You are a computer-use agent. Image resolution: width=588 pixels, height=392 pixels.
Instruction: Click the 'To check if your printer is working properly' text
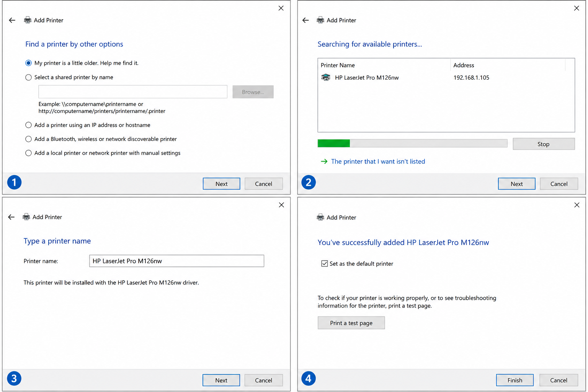coord(407,302)
